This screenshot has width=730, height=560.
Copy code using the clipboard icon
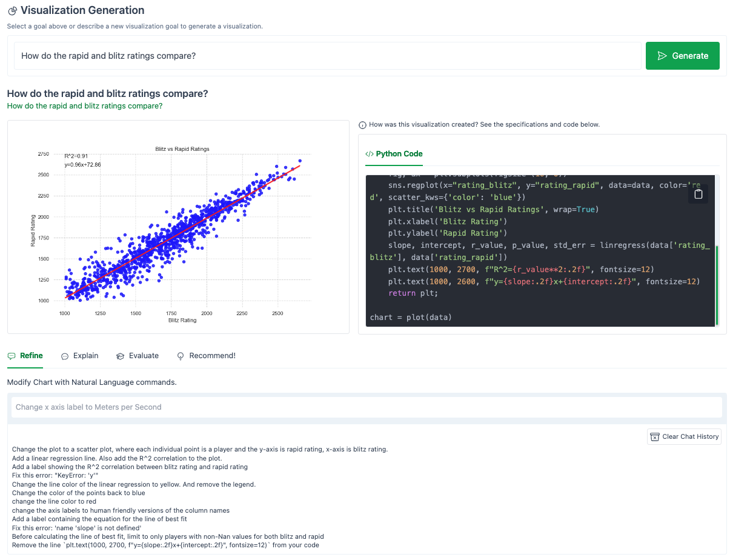(698, 193)
